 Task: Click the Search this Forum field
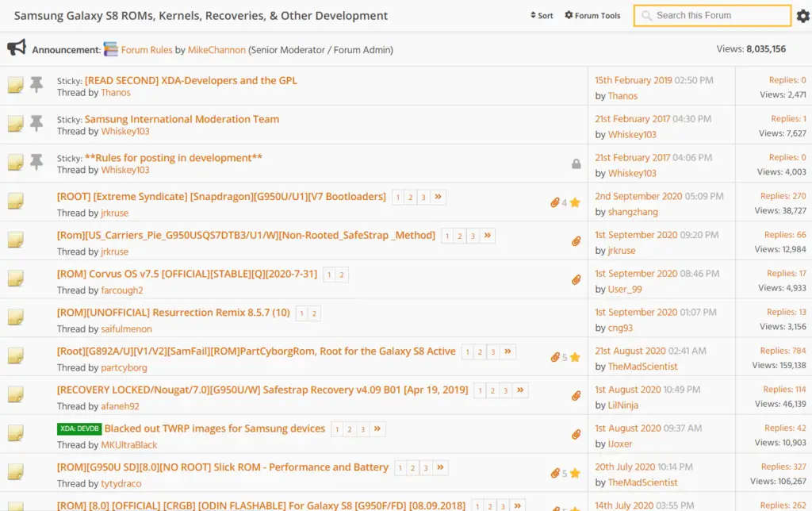click(712, 16)
